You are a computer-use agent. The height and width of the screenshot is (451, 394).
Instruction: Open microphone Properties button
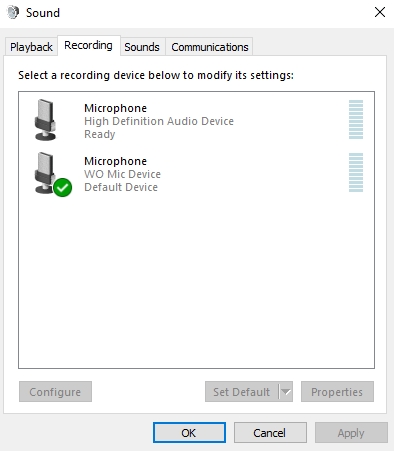(x=337, y=392)
